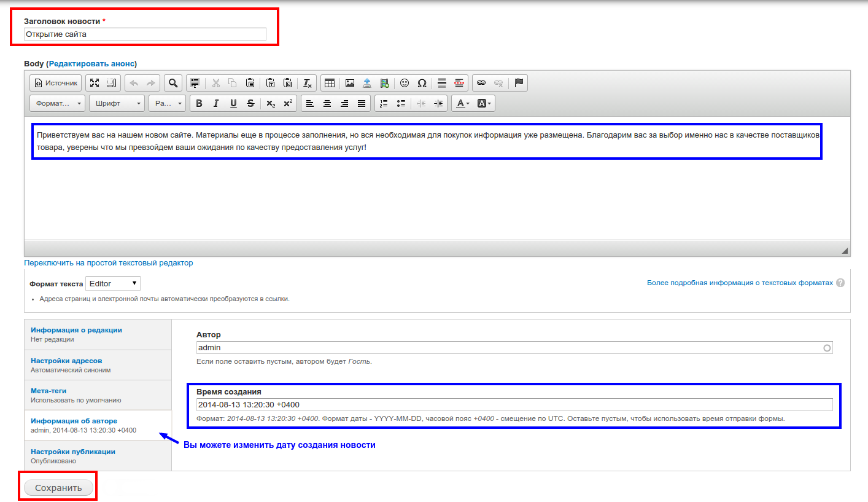Toggle bold formatting
868x502 pixels.
[199, 104]
